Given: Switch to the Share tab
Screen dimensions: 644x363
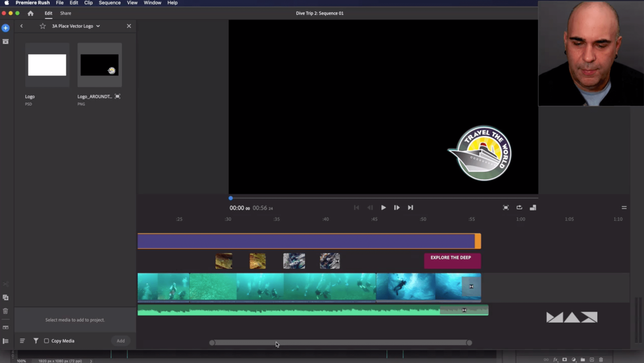Looking at the screenshot, I should pos(65,13).
